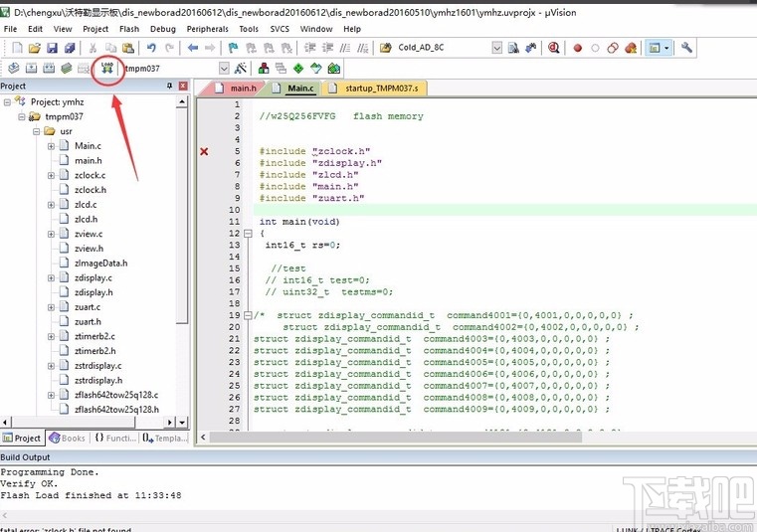Viewport: 757px width, 532px height.
Task: Start or stop the debug session
Action: (554, 48)
